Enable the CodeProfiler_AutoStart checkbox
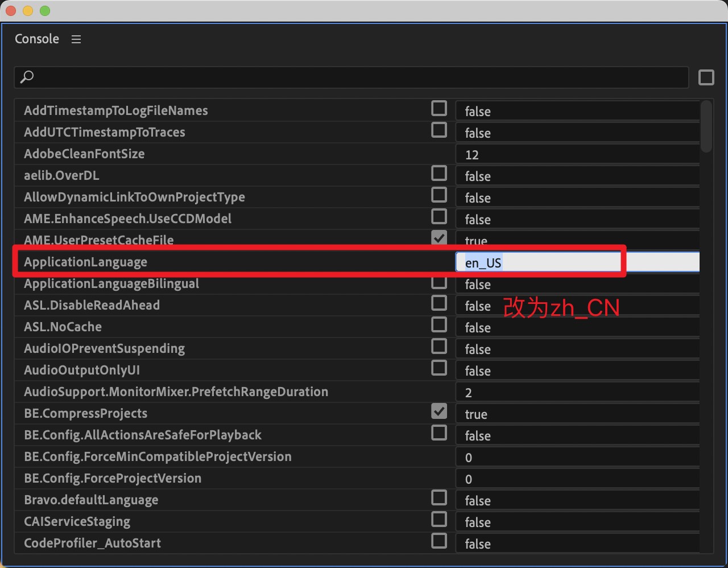The image size is (728, 568). [439, 541]
